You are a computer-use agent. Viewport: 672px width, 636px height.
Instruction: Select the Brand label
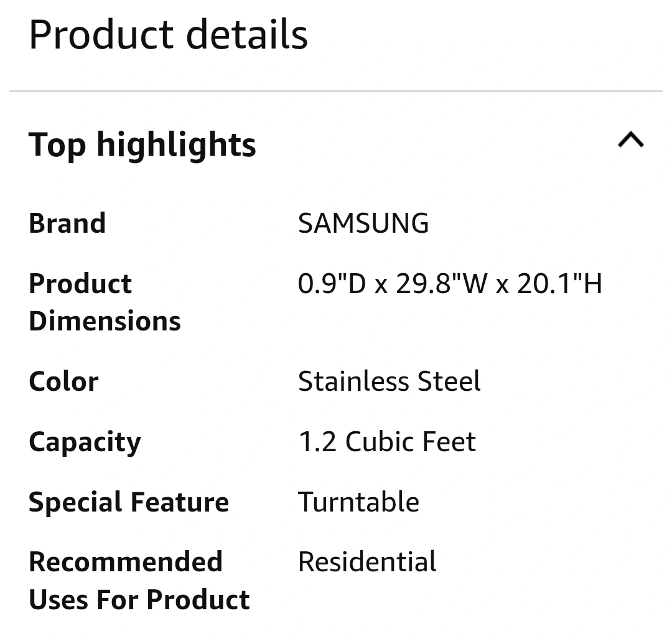tap(67, 223)
